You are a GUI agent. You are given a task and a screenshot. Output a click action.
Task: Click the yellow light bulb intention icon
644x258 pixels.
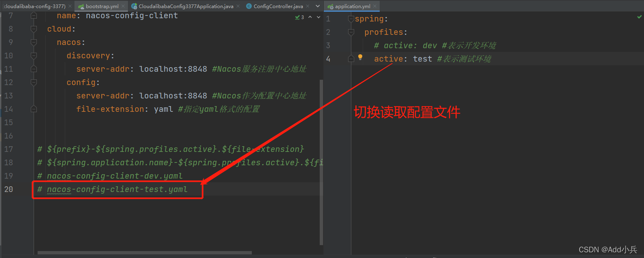360,57
